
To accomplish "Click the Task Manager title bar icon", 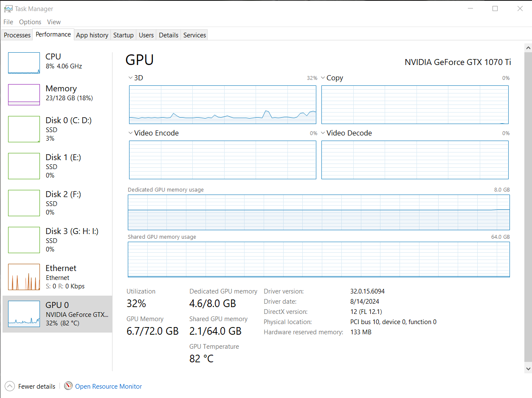I will (8, 9).
